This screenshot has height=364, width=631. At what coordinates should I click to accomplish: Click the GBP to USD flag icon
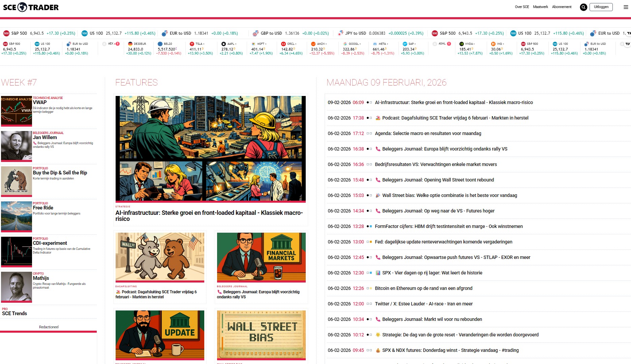coord(256,33)
